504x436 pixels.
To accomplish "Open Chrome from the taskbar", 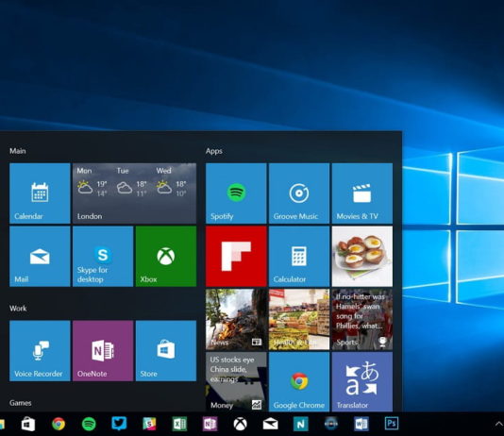I will point(59,424).
